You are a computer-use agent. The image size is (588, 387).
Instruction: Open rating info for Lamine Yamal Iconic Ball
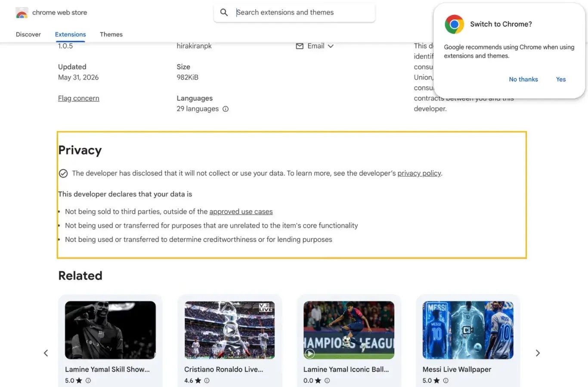coord(327,381)
